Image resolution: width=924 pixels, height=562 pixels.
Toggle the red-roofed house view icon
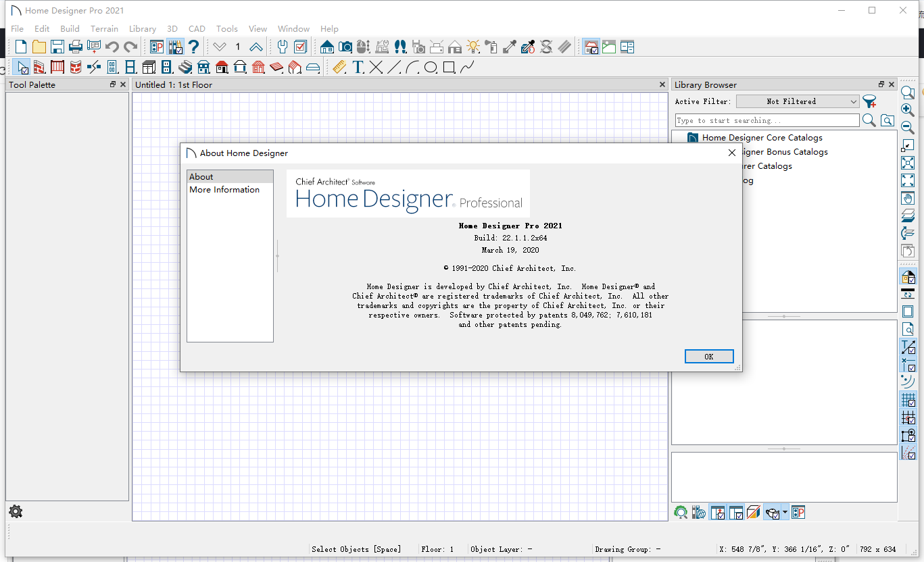pyautogui.click(x=591, y=47)
